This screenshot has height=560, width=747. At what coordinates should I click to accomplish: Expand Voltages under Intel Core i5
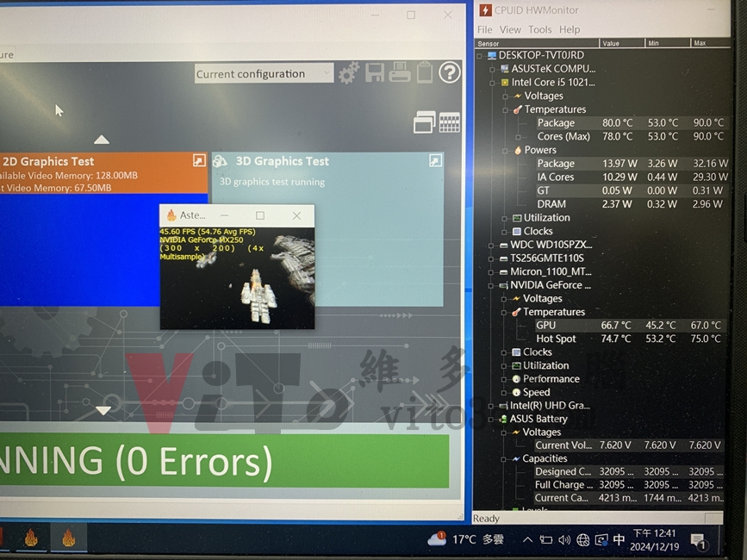click(x=505, y=96)
